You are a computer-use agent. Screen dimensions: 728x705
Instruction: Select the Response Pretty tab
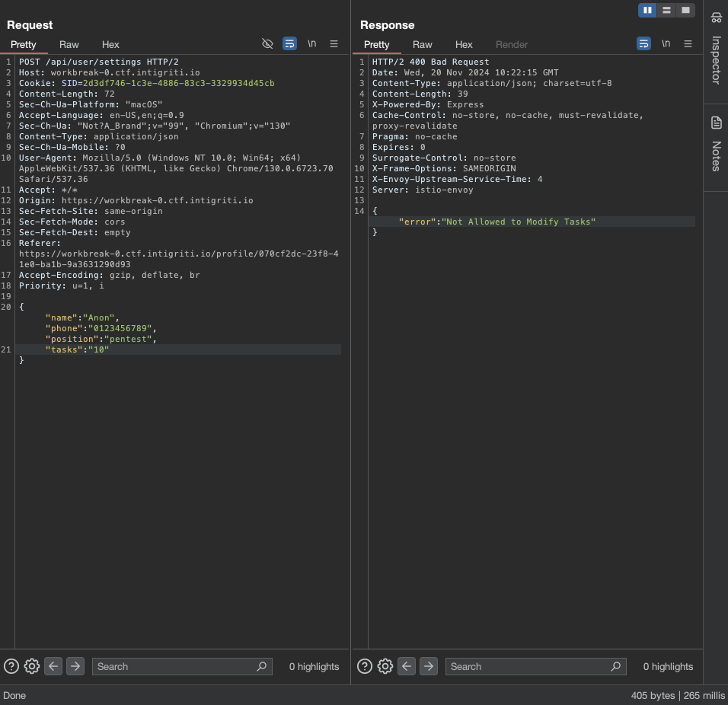376,45
